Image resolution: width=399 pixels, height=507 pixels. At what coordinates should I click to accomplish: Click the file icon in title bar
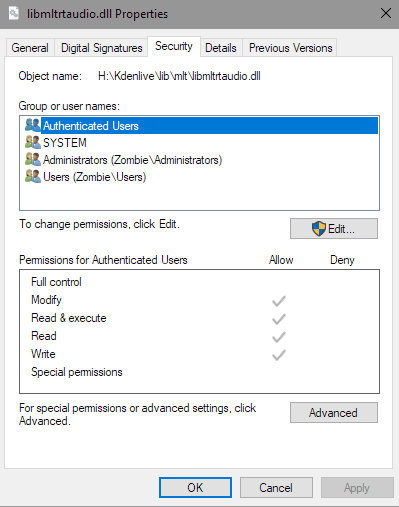tap(14, 14)
